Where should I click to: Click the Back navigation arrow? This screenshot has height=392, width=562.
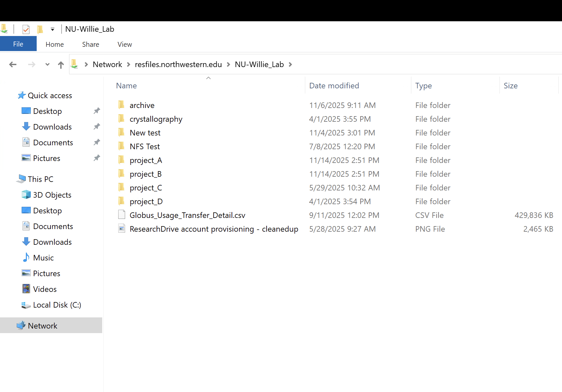13,64
